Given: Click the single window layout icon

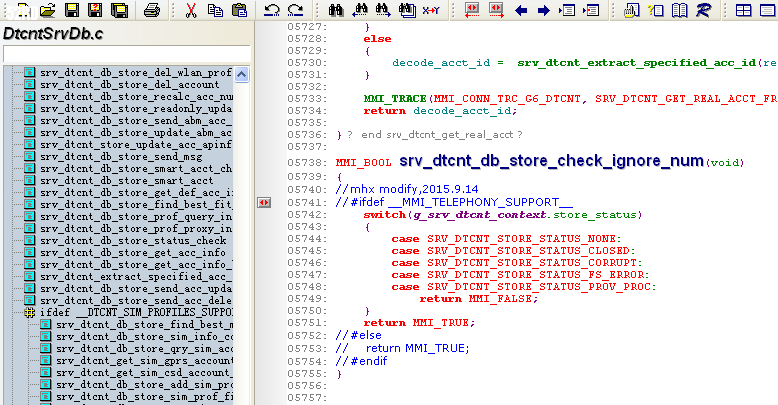Looking at the screenshot, I should click(768, 9).
